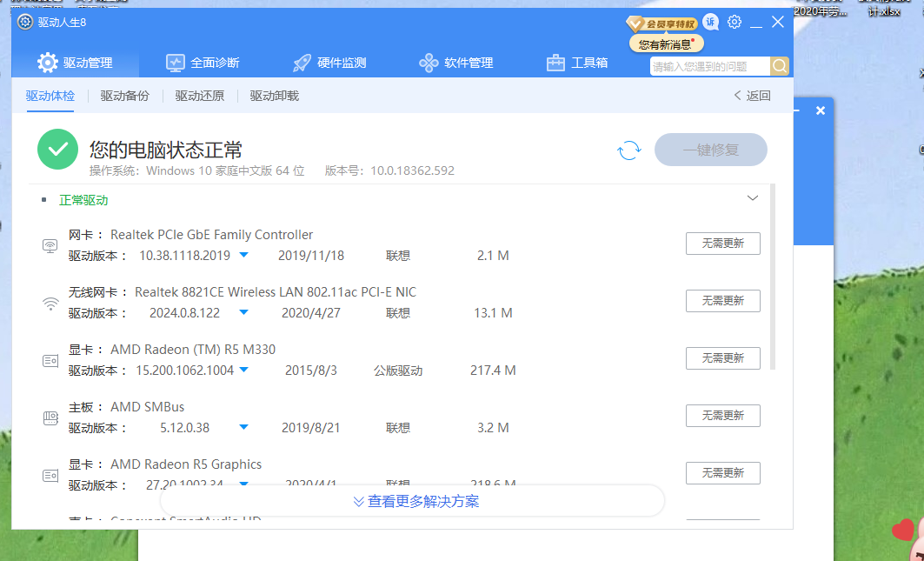Click the version number 10.0.18362.592
The height and width of the screenshot is (561, 924).
413,171
